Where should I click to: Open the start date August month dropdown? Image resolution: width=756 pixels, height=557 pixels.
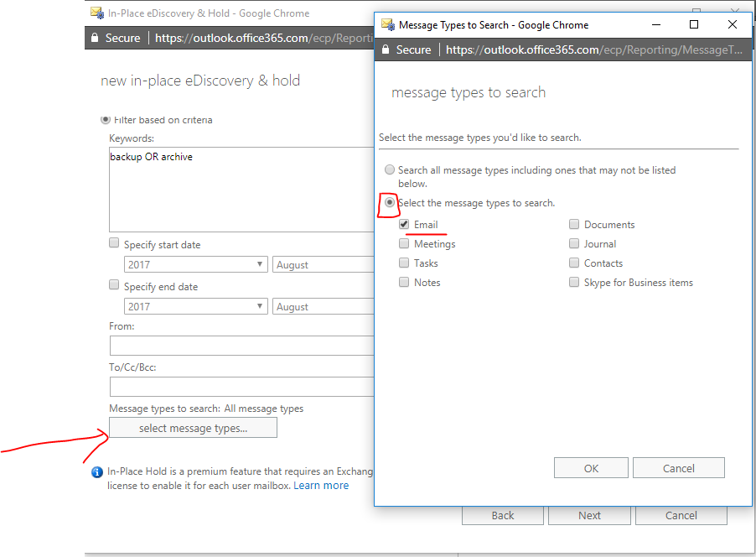(x=324, y=264)
